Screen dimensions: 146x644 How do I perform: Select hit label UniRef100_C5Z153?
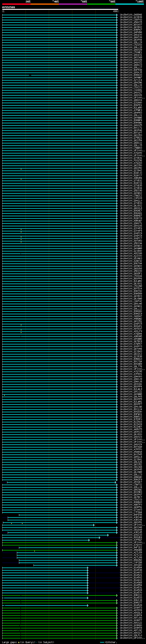131,45
